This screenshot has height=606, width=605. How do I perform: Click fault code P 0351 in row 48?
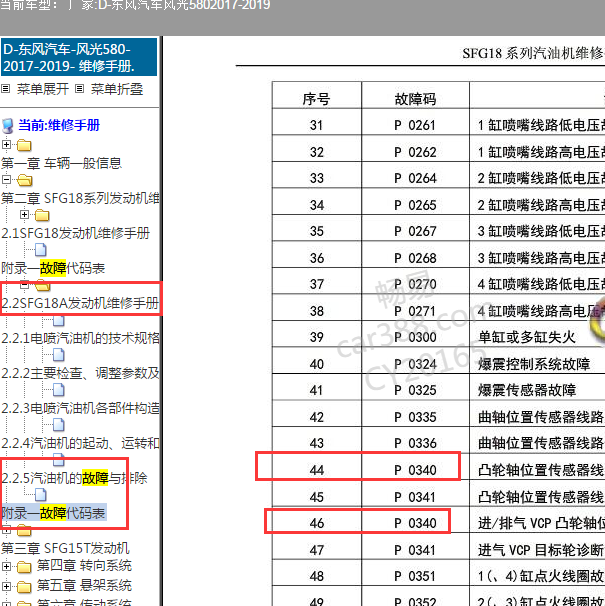415,576
